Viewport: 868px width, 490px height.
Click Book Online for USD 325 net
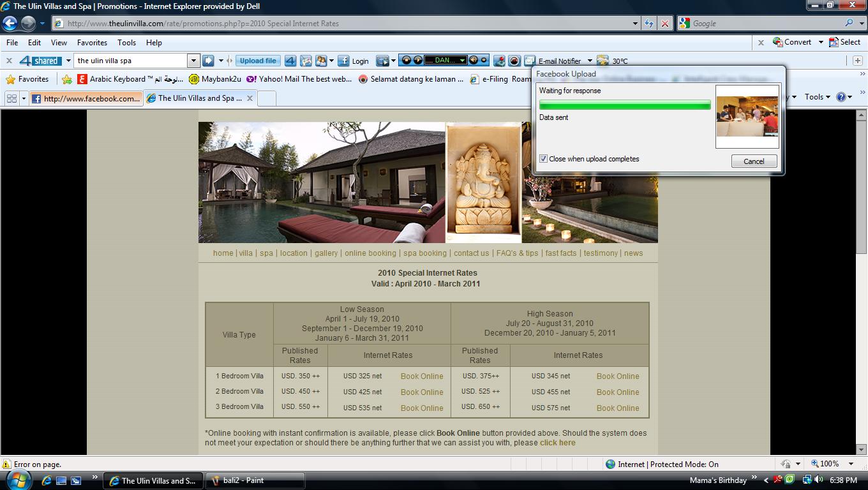(422, 376)
